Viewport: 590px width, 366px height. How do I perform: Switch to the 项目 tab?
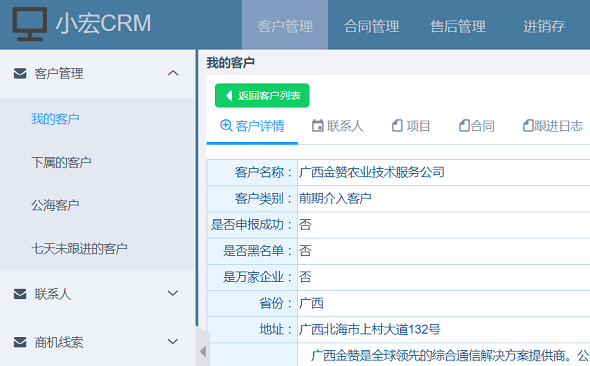pos(411,126)
